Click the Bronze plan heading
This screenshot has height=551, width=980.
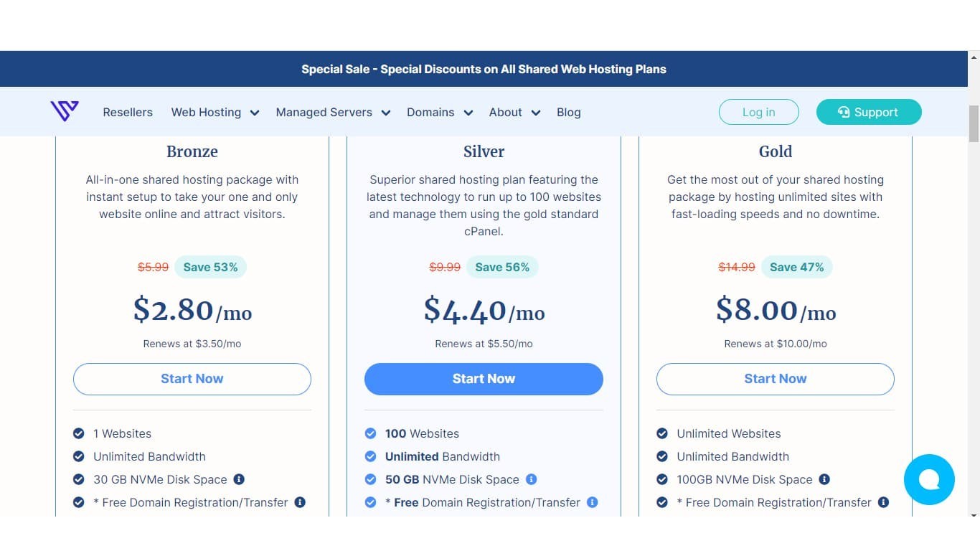[192, 151]
